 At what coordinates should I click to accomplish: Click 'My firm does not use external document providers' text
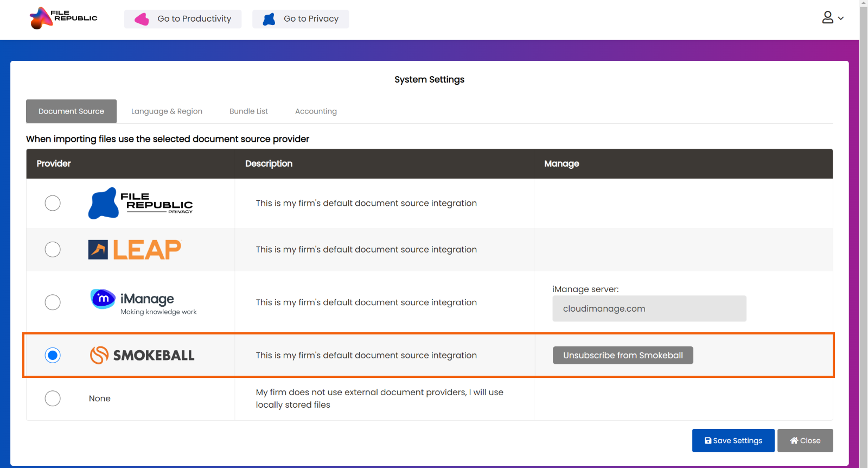380,399
